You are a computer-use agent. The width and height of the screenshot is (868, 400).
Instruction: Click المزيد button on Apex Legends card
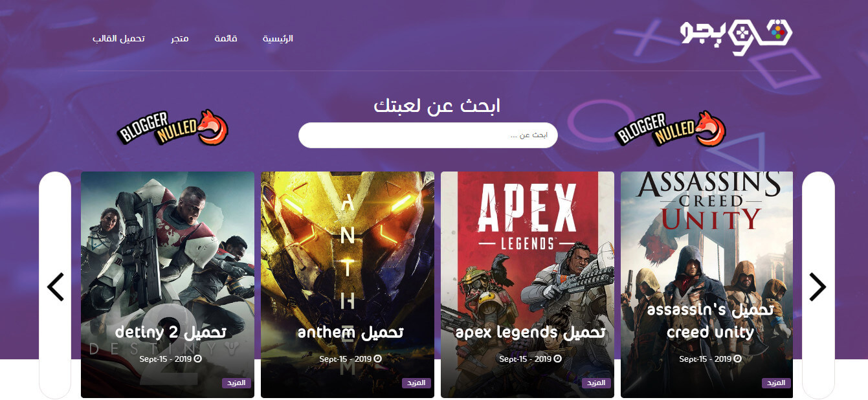[596, 383]
